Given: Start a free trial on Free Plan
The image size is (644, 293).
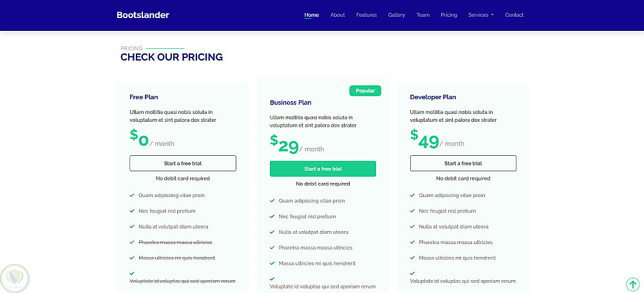Looking at the screenshot, I should [x=183, y=164].
